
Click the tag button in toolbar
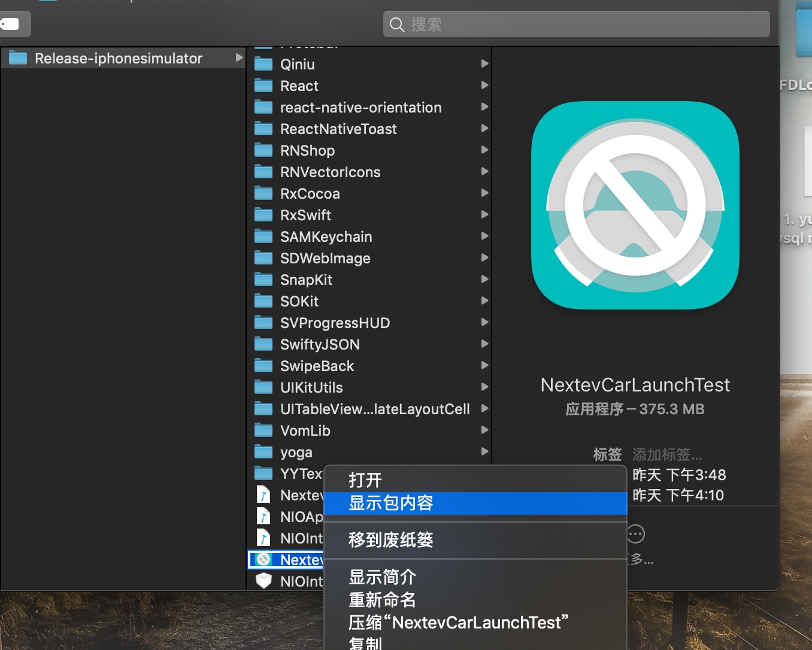click(x=12, y=24)
